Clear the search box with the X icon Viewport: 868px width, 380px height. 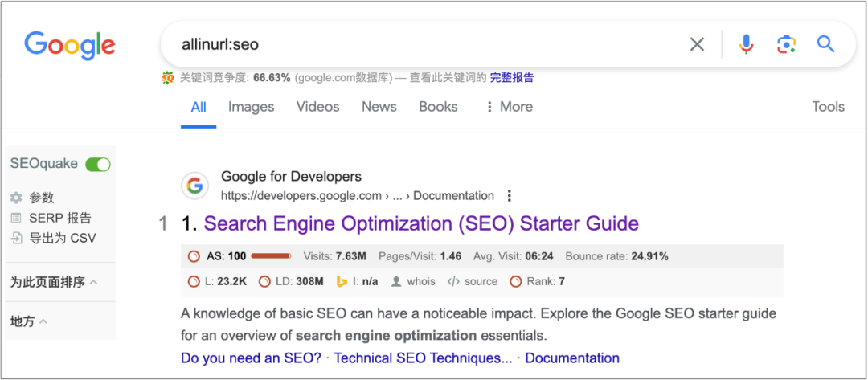click(697, 44)
